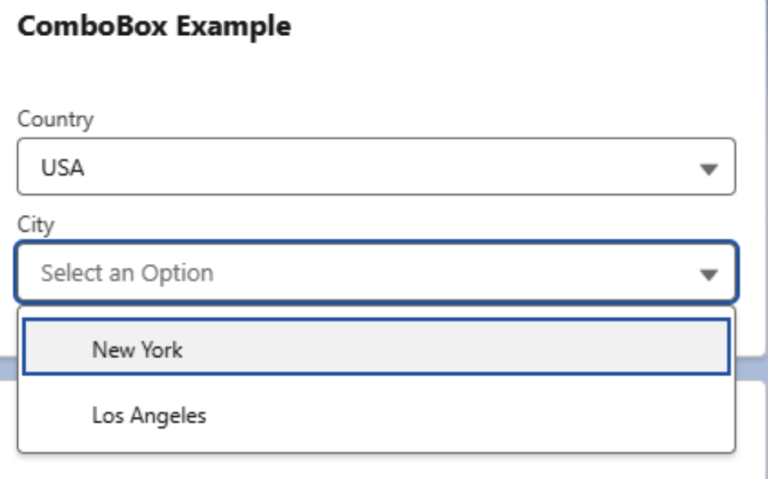This screenshot has height=479, width=768.
Task: Click the "Select an Option" placeholder text
Action: 127,273
